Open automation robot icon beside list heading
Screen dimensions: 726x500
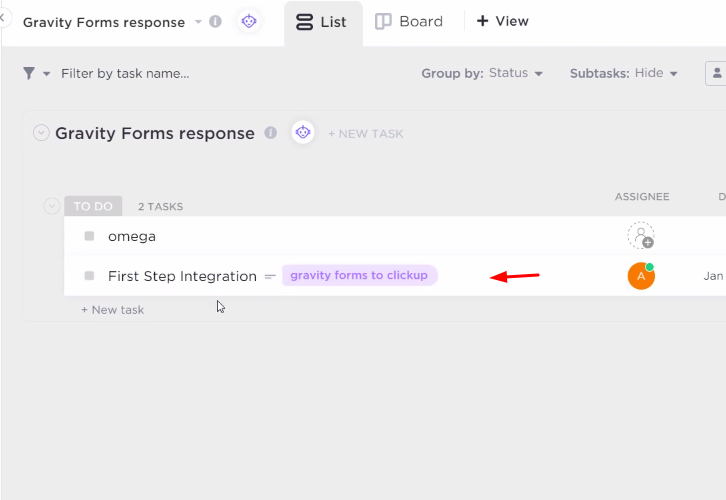303,132
